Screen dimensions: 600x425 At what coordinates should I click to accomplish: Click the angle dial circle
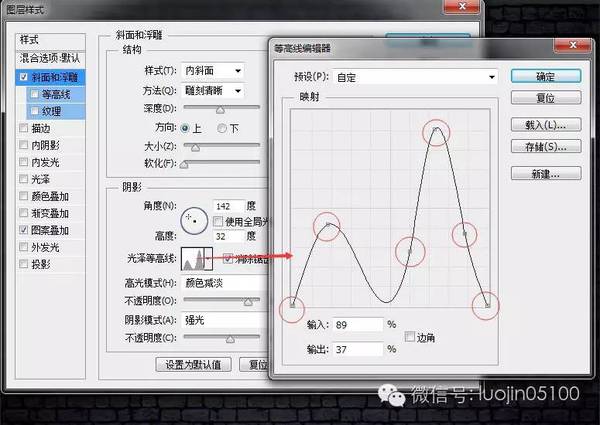tap(194, 221)
